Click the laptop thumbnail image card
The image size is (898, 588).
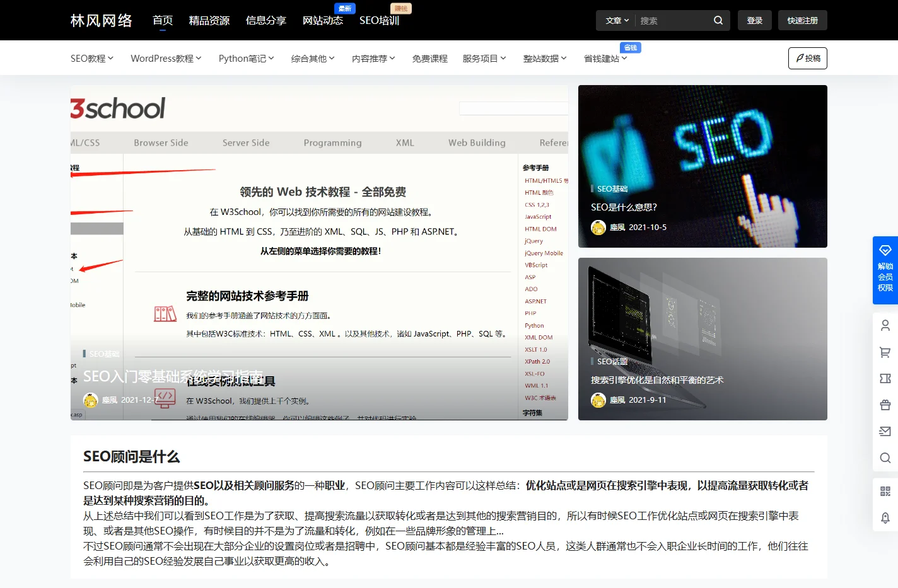pos(703,339)
